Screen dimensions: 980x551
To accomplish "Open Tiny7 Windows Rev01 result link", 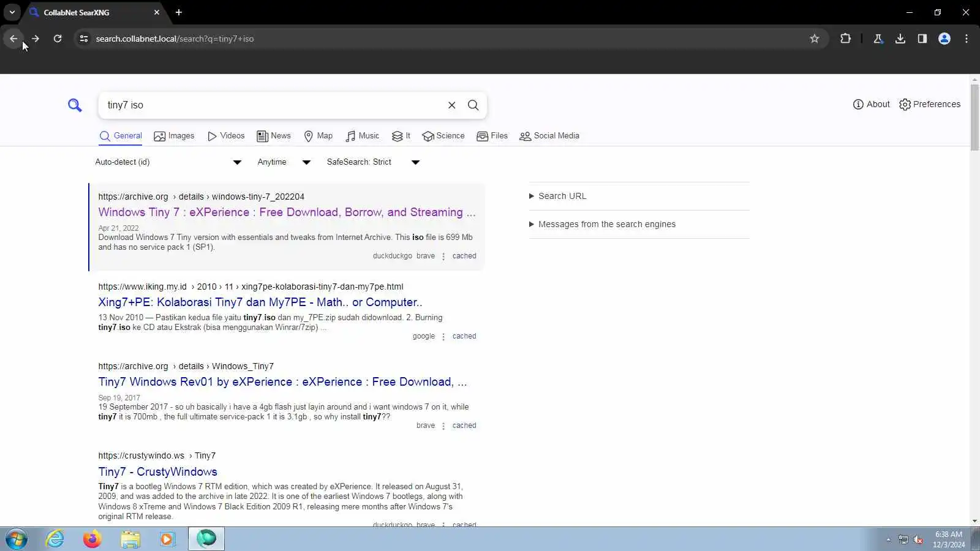I will tap(282, 382).
